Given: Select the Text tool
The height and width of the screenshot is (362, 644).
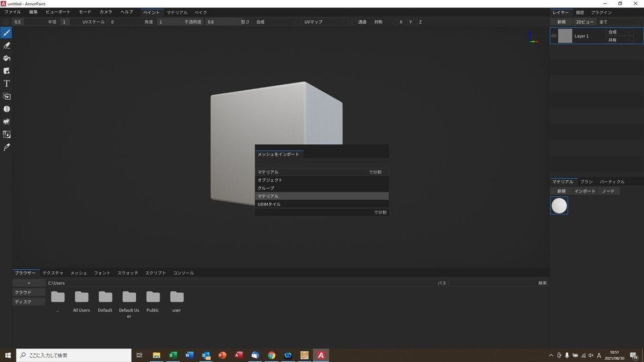Looking at the screenshot, I should tap(6, 84).
